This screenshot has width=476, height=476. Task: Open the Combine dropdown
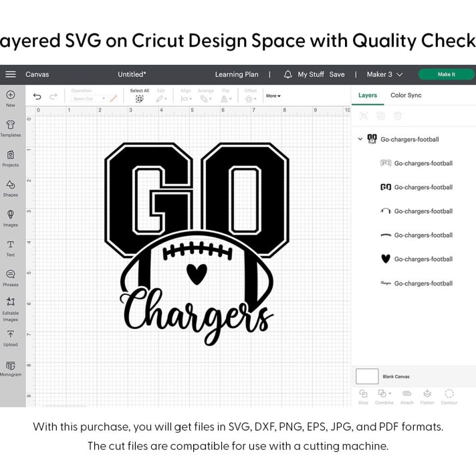(x=384, y=394)
